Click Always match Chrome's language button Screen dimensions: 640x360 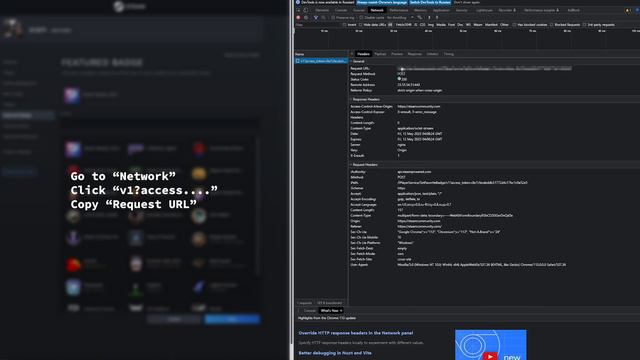pyautogui.click(x=382, y=2)
